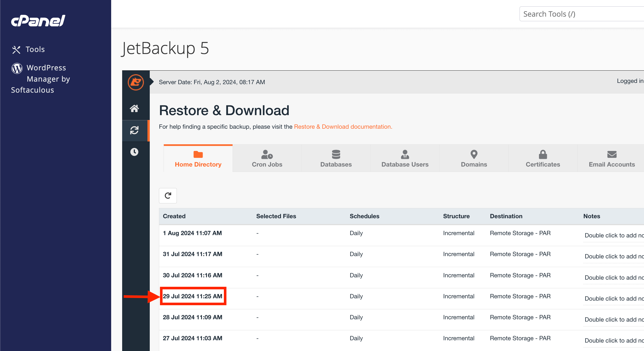Open Tools in the cPanel sidebar
The width and height of the screenshot is (644, 351).
28,49
